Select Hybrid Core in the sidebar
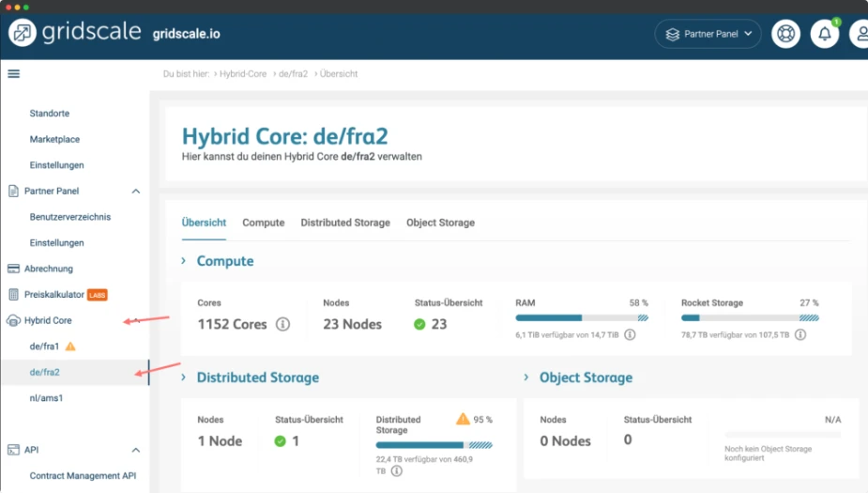This screenshot has height=493, width=868. point(48,320)
